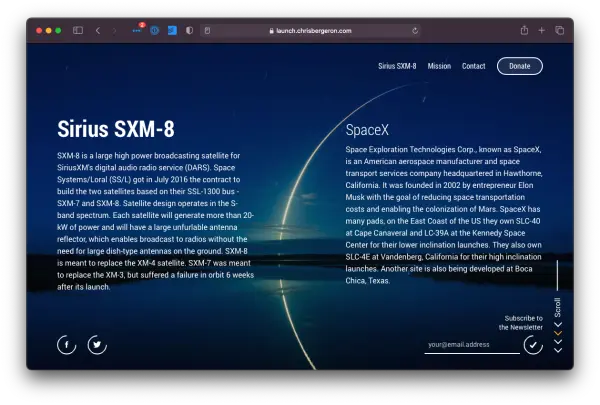Go back using the back arrow
This screenshot has height=405, width=600.
pos(98,31)
